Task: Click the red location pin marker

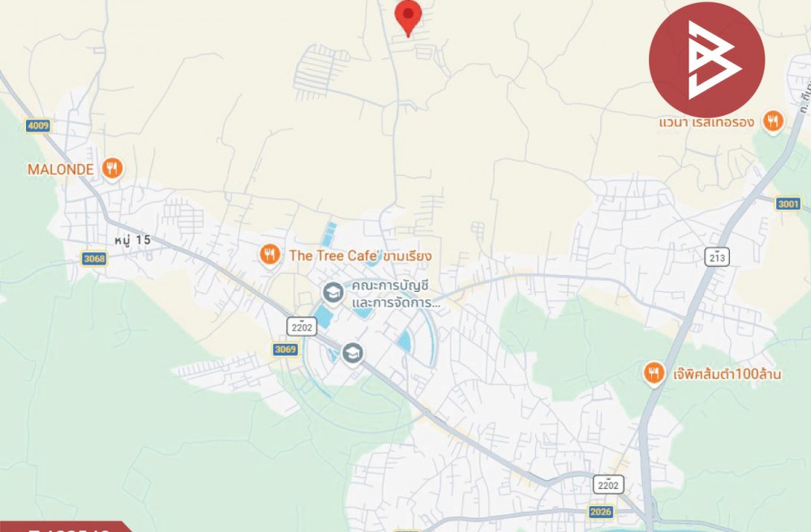Action: [408, 16]
